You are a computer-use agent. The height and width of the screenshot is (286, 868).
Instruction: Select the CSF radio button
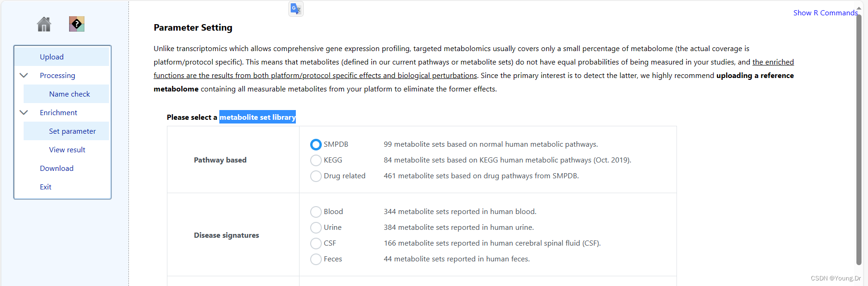316,244
